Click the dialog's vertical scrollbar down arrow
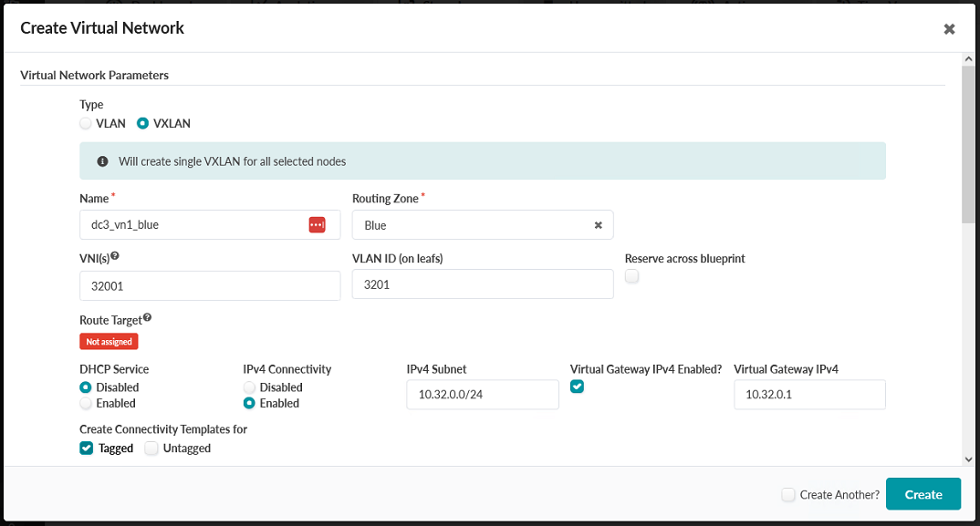The width and height of the screenshot is (980, 526). (967, 459)
